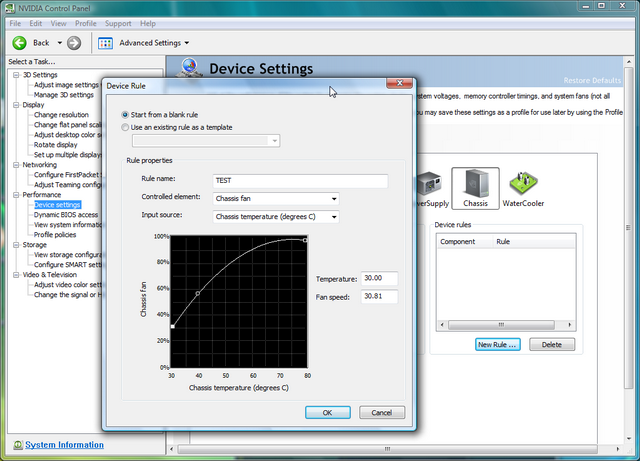The image size is (640, 461).
Task: Click the Delete rule button
Action: (552, 345)
